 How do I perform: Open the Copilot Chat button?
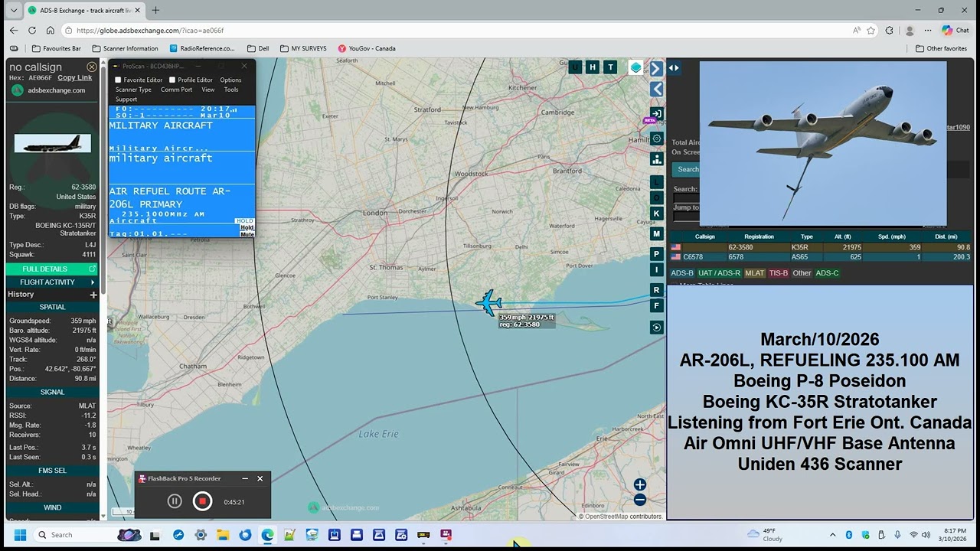pos(955,31)
